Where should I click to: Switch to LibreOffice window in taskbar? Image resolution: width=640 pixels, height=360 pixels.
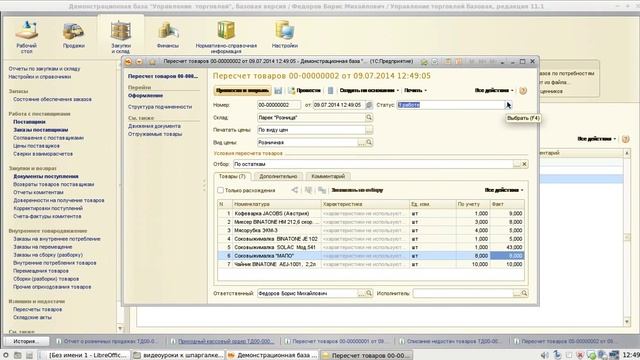(85, 355)
